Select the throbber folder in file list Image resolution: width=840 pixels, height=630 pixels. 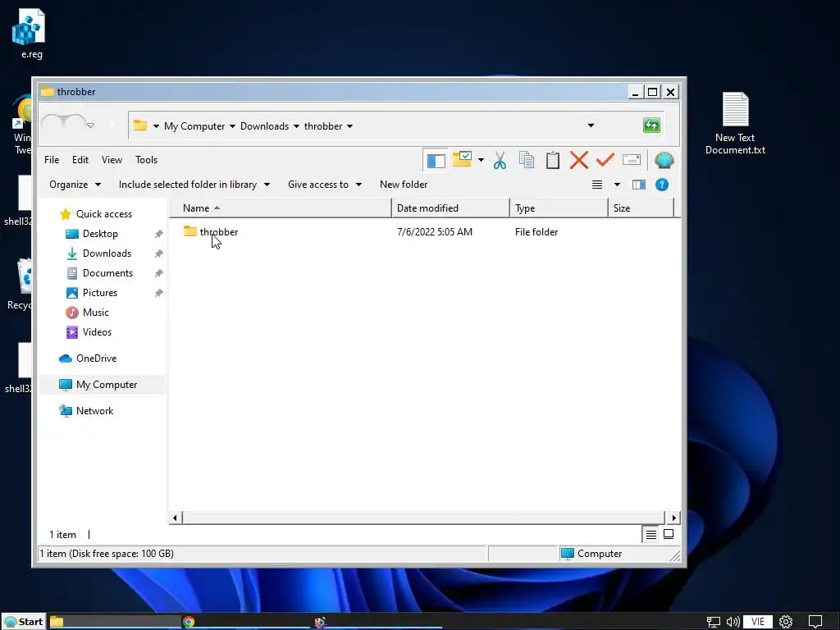211,232
